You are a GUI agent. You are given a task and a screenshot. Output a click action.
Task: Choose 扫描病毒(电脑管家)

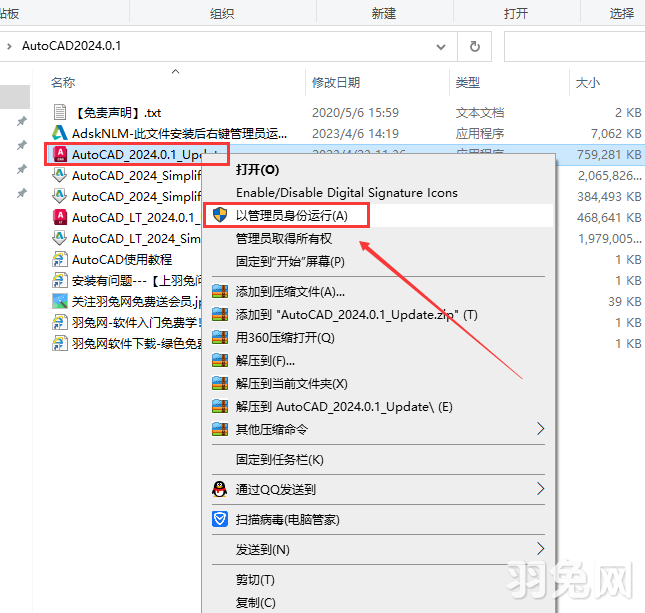click(288, 520)
